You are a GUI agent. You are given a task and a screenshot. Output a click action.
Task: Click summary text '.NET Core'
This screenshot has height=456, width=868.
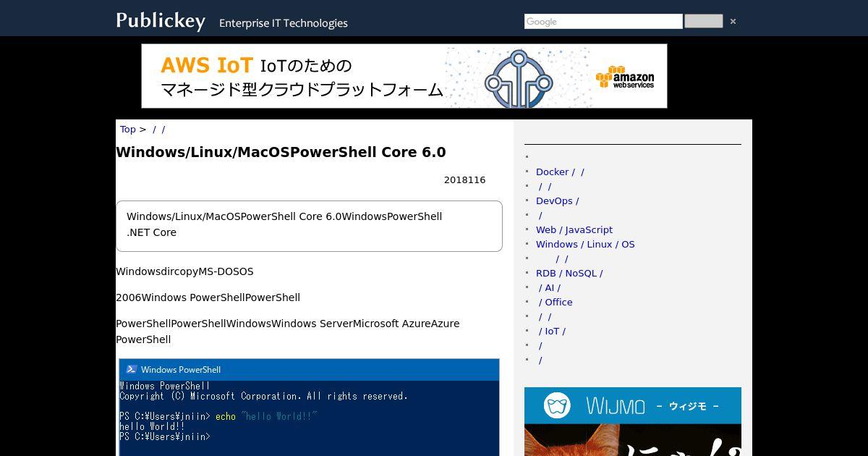point(151,232)
